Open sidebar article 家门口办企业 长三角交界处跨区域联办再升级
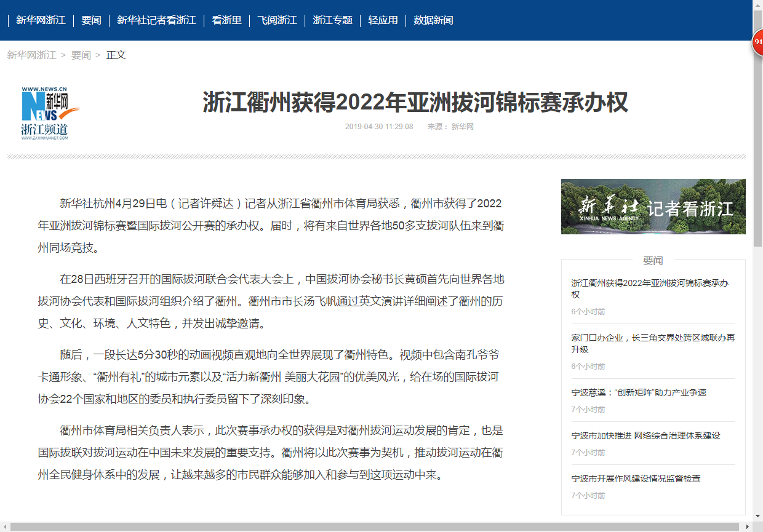This screenshot has width=763, height=532. (652, 343)
